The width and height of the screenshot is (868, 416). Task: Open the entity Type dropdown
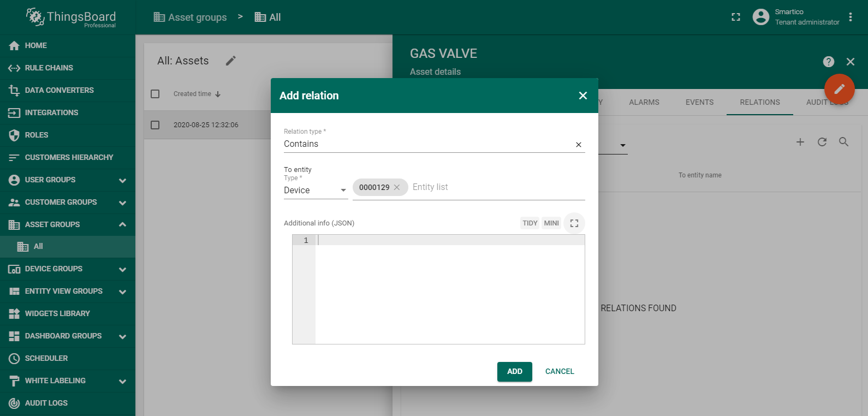click(315, 190)
